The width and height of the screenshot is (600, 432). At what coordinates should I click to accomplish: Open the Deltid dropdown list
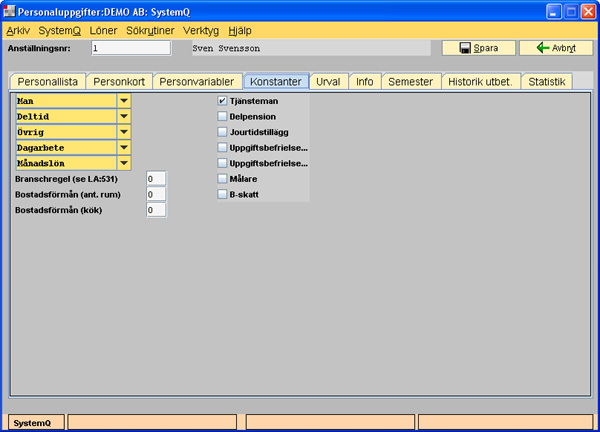pos(124,116)
